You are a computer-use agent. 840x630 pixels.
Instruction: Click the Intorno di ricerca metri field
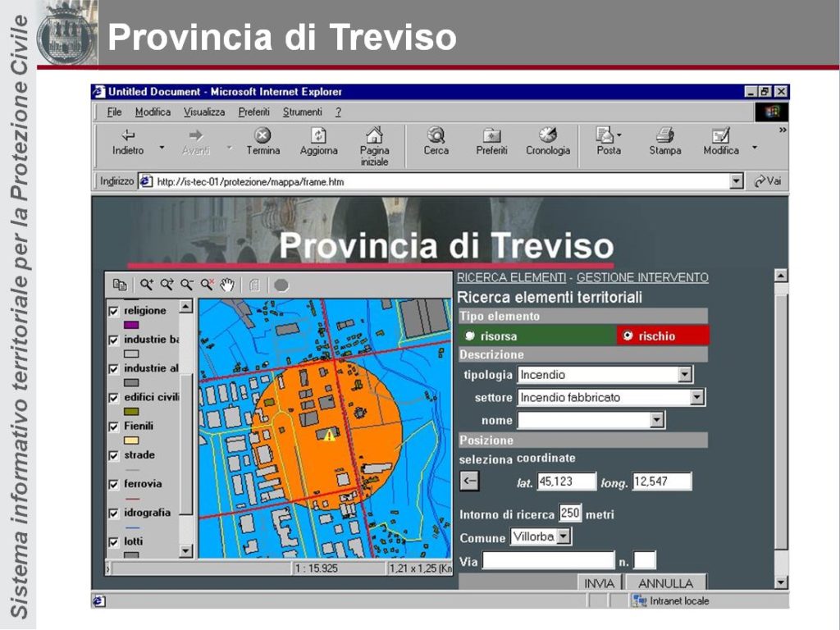(x=569, y=513)
